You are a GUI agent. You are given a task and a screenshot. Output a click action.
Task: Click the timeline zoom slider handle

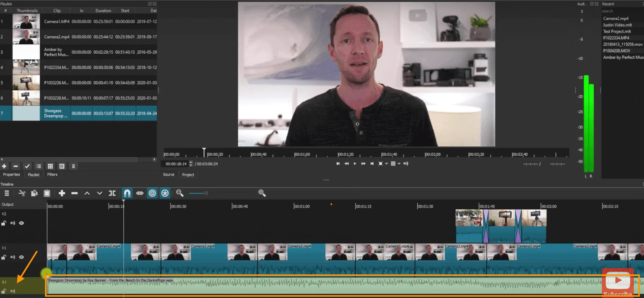(206, 193)
